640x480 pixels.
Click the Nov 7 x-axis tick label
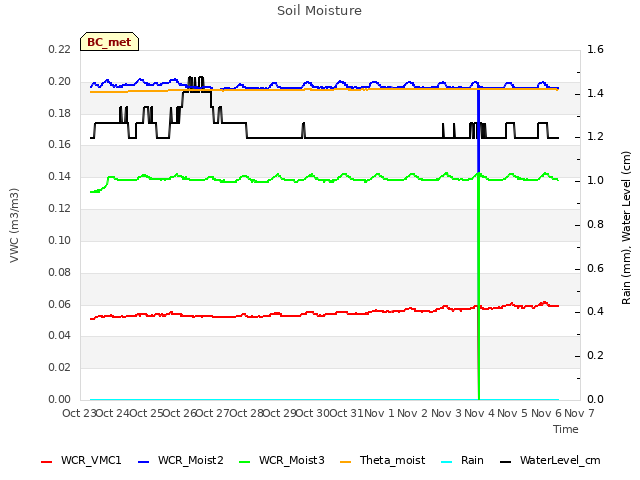click(579, 413)
